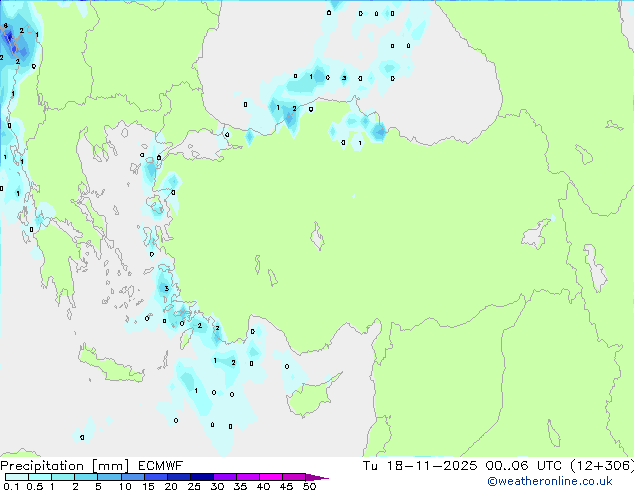Click the '25' legend value
Screen dimensions: 634x490
click(194, 486)
